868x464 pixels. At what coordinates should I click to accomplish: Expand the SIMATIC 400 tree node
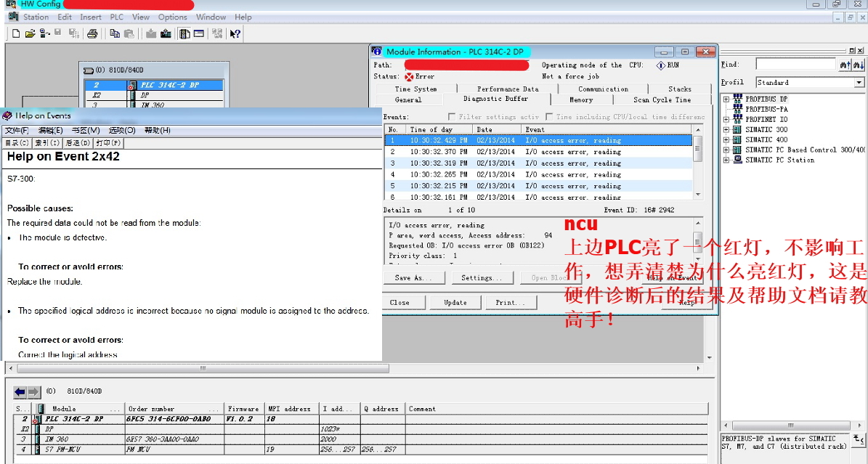726,140
